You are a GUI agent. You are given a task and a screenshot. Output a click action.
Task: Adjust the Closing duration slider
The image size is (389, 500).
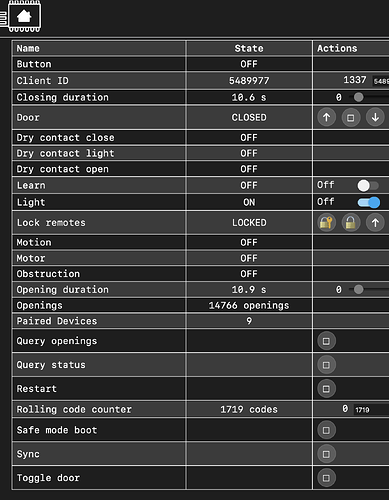[368, 97]
